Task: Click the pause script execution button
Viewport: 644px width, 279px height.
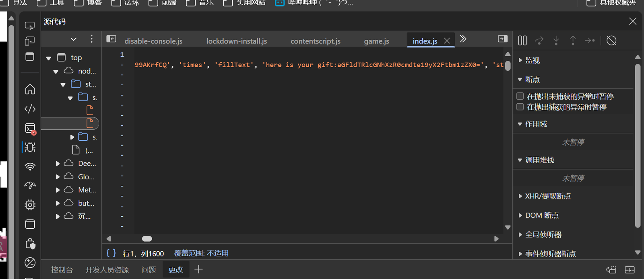Action: (x=522, y=40)
